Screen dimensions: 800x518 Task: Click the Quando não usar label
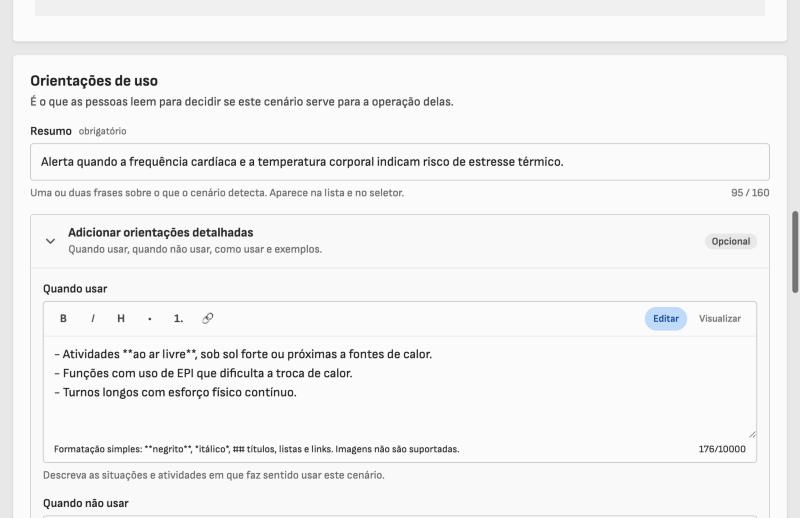(x=86, y=503)
